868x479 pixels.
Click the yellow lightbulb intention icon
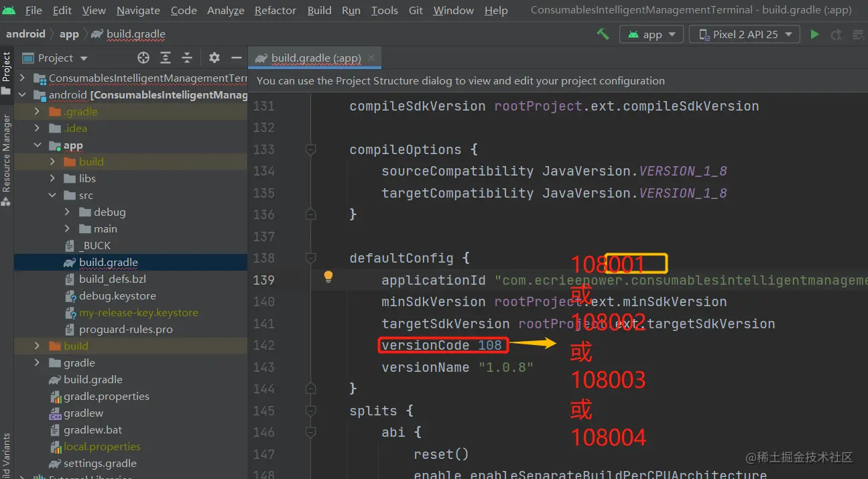328,277
